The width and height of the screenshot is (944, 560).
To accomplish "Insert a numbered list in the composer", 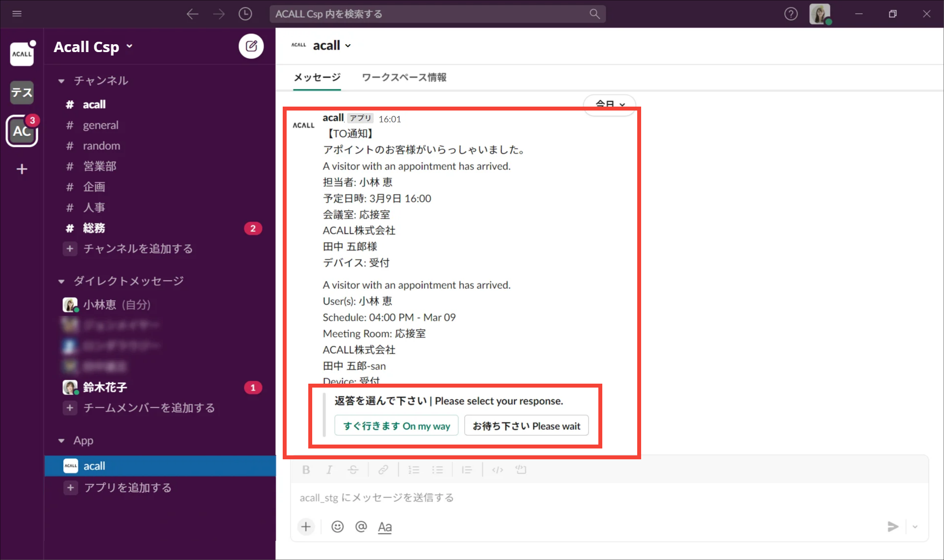I will 414,470.
